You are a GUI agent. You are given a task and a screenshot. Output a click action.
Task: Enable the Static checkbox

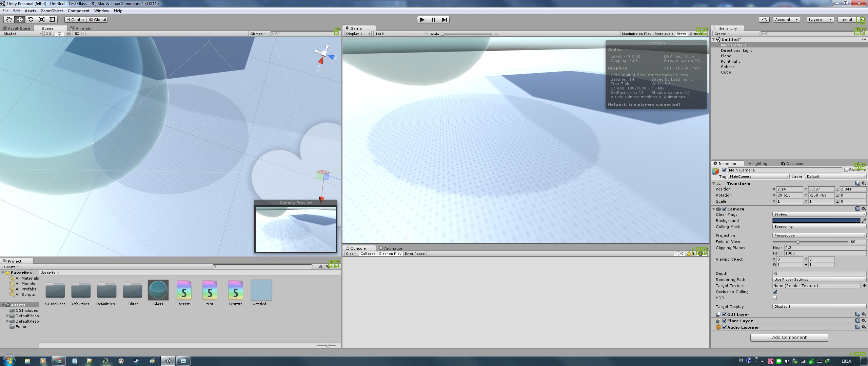coord(846,170)
